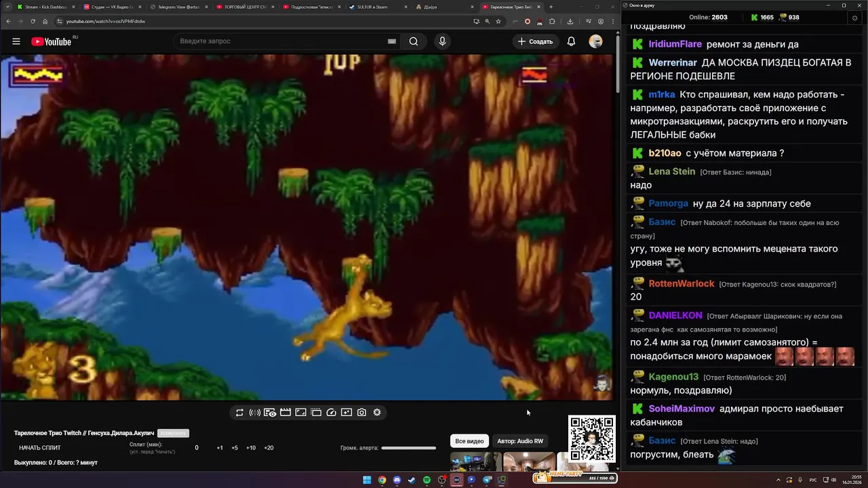The image size is (868, 488).
Task: Click the eye view-mode icon in the player toolbar
Action: point(270,412)
